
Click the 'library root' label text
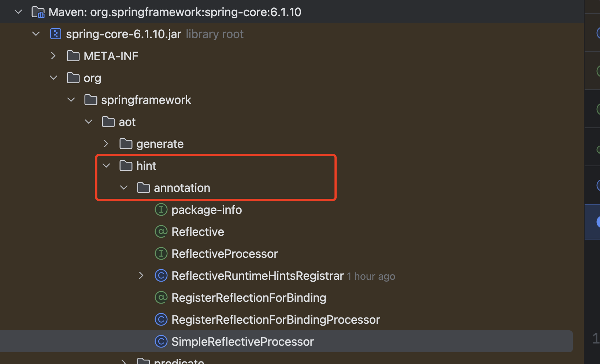(x=215, y=34)
